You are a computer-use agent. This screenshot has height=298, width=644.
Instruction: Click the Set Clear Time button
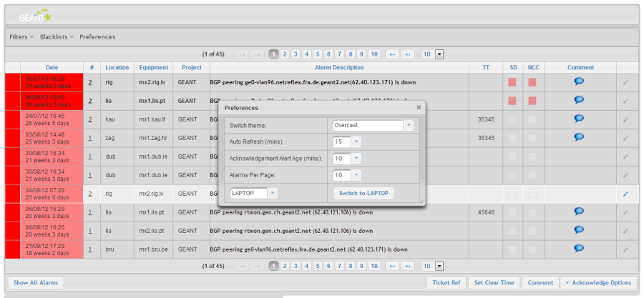(x=494, y=282)
